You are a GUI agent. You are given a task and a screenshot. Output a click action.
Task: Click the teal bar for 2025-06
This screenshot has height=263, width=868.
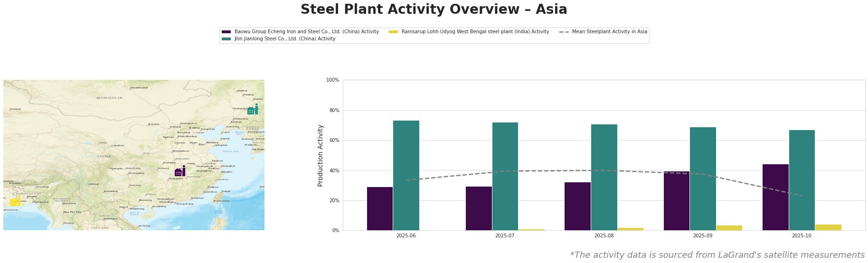pyautogui.click(x=406, y=175)
